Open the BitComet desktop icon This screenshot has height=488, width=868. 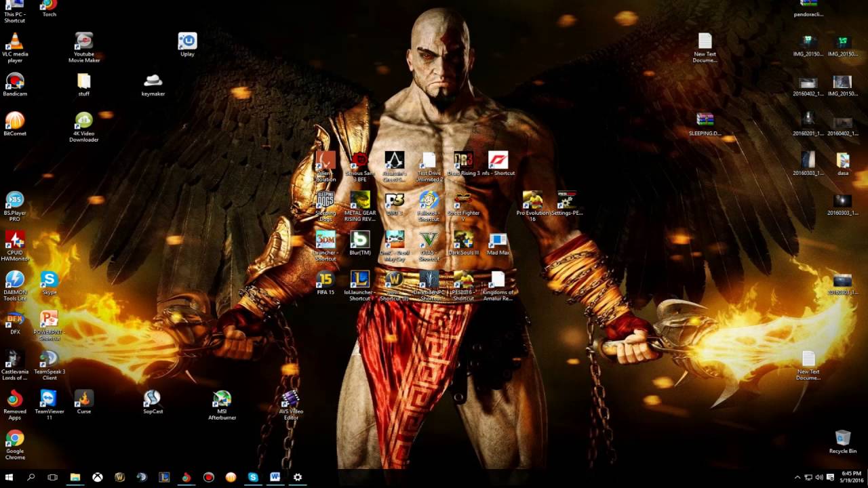click(x=15, y=125)
